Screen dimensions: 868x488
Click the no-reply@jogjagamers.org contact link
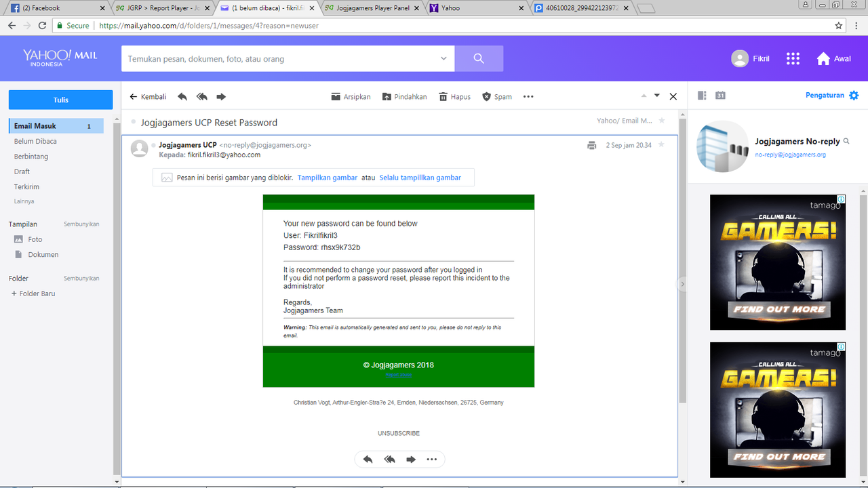(790, 155)
